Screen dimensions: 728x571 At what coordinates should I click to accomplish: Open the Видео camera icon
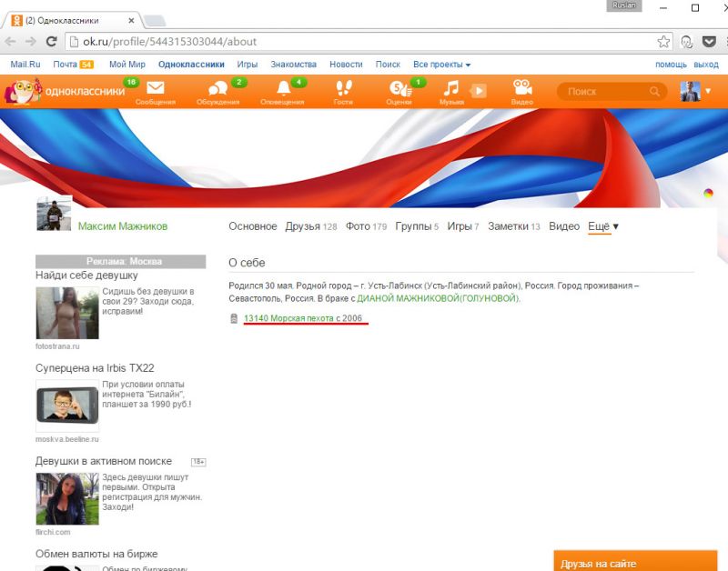521,89
